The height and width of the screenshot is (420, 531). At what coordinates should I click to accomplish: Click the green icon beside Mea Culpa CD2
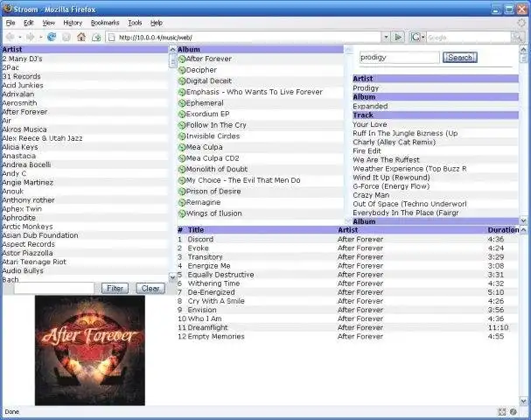pos(182,159)
